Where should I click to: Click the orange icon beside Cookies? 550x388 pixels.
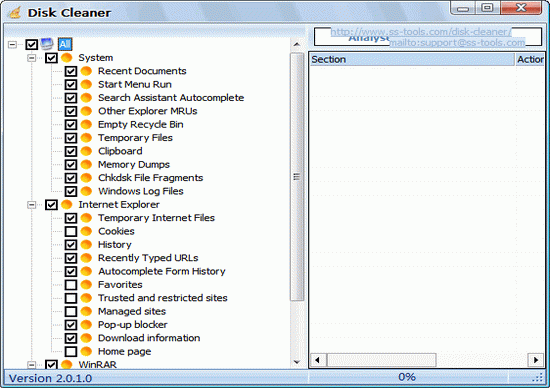86,231
